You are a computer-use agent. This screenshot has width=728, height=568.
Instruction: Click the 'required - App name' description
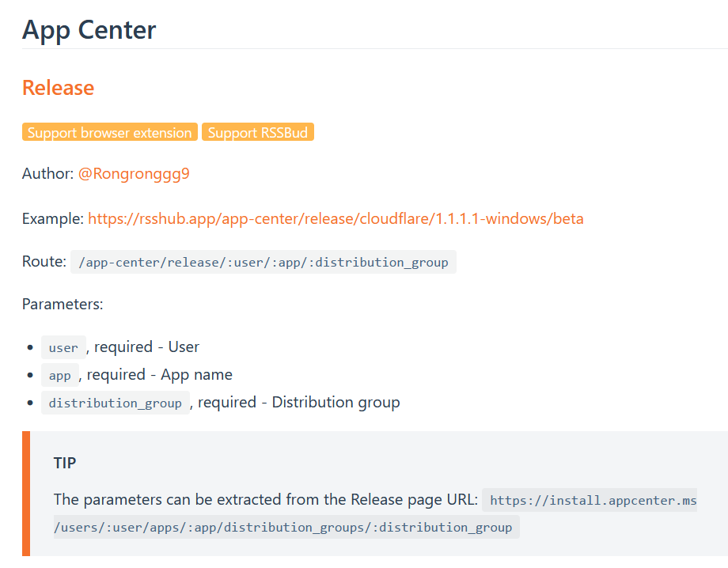160,375
